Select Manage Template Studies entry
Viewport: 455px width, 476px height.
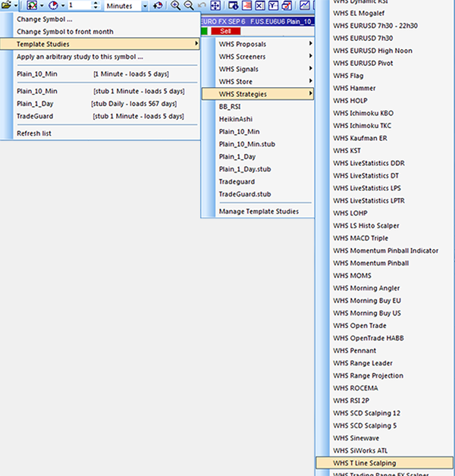point(259,211)
